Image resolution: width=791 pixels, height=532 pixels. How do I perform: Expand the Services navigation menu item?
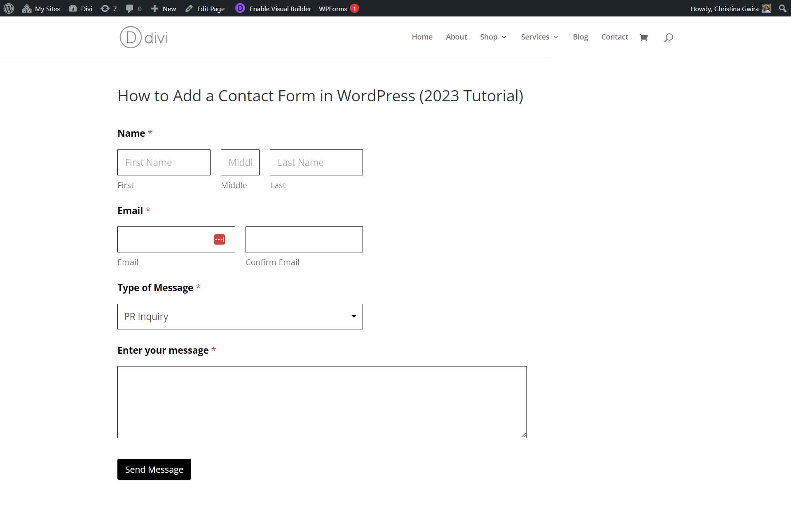click(x=535, y=37)
